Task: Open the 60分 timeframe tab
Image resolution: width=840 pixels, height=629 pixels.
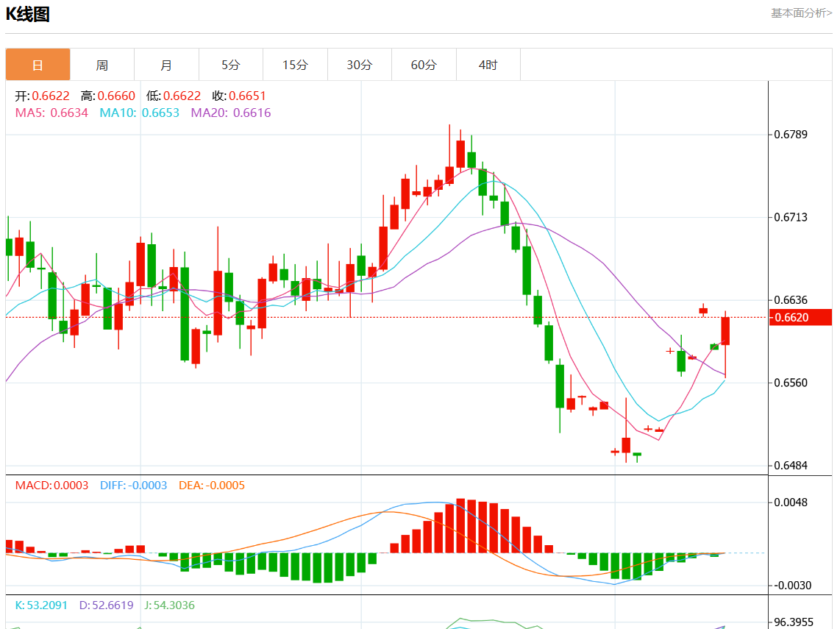Action: (x=424, y=65)
